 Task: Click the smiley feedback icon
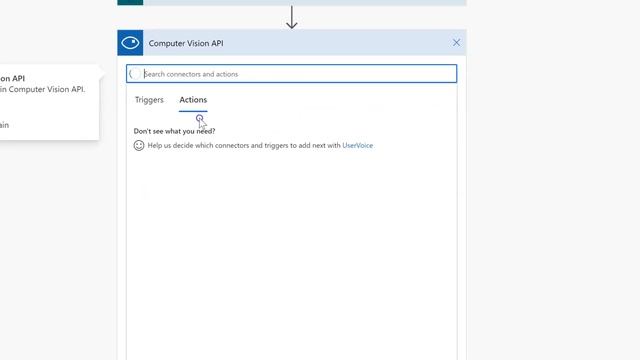pyautogui.click(x=139, y=145)
